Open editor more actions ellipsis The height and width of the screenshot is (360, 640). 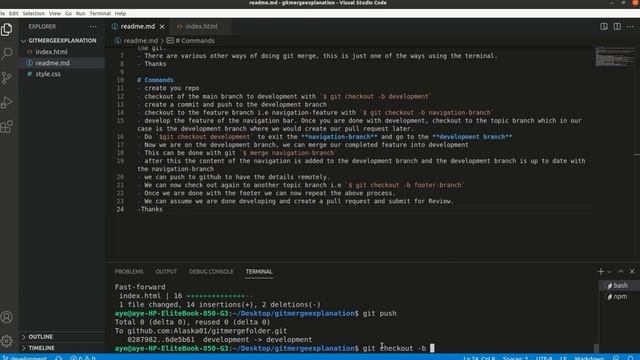pyautogui.click(x=630, y=27)
